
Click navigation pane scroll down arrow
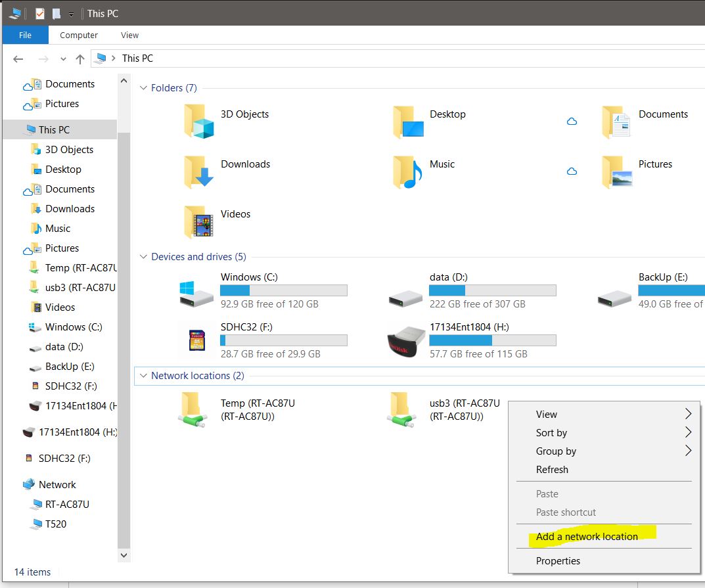coord(124,555)
